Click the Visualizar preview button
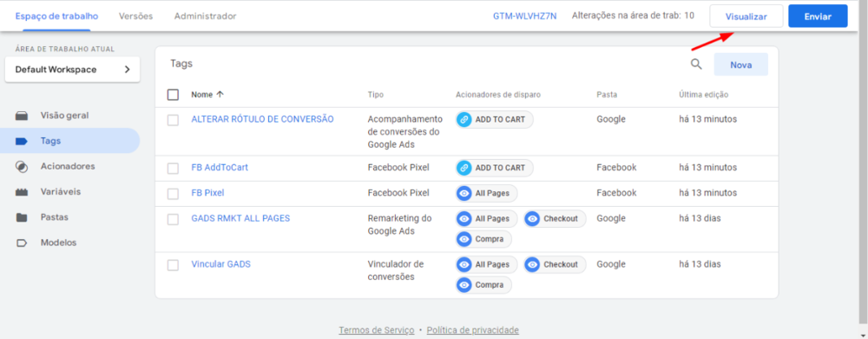 [x=746, y=16]
